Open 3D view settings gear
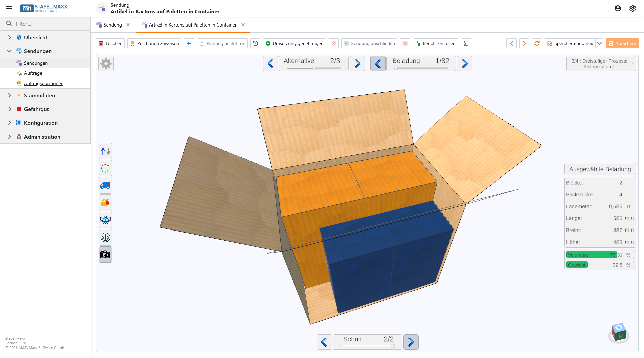This screenshot has width=644, height=358. (106, 64)
